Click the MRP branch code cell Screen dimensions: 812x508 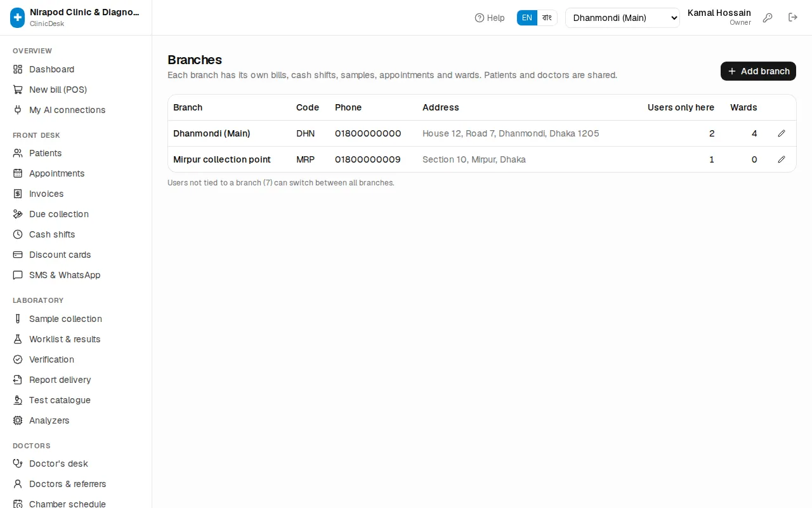point(305,159)
